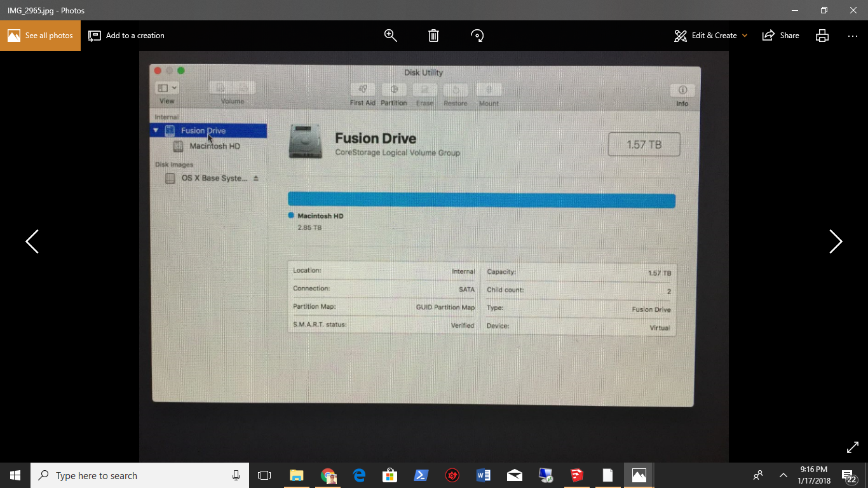The image size is (868, 488).
Task: Print the photo with printer icon
Action: (822, 36)
